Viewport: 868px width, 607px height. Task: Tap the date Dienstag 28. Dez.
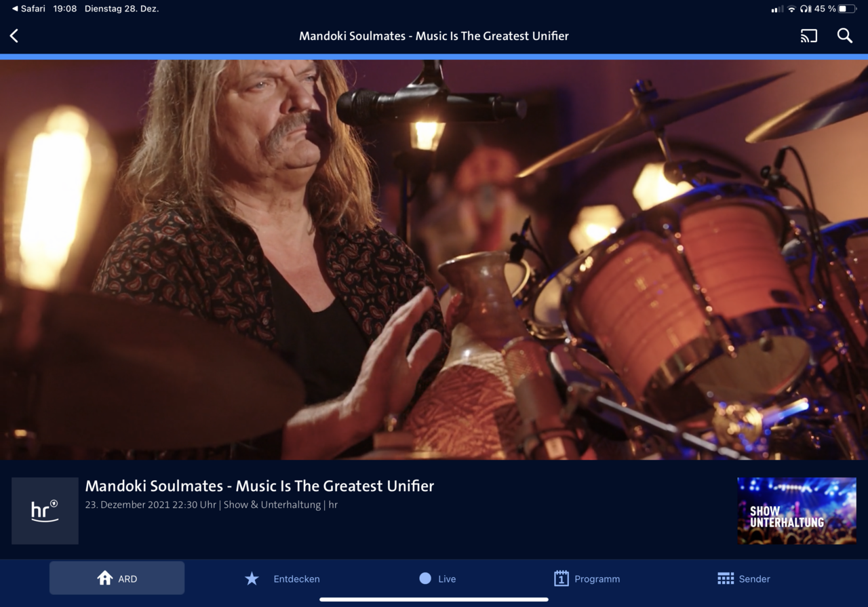121,9
